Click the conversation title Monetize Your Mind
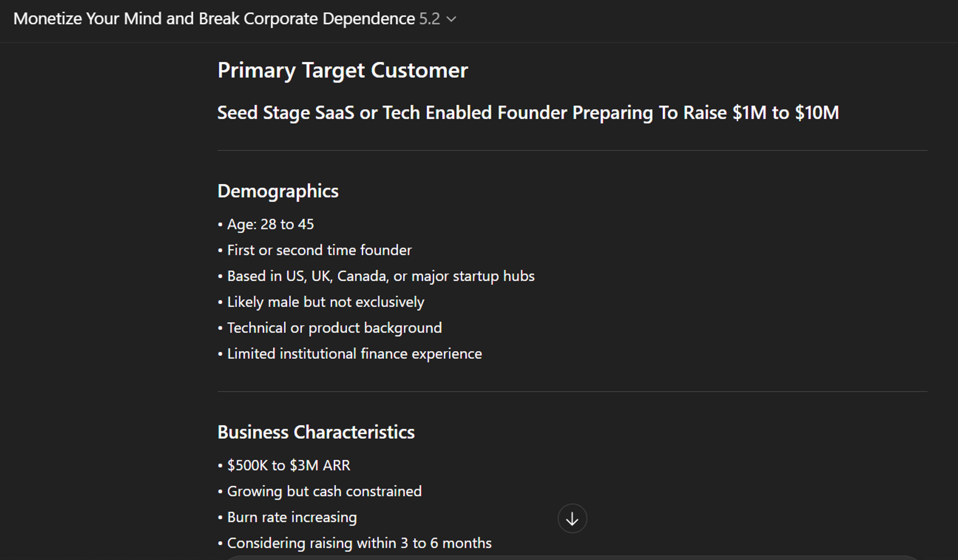 214,19
